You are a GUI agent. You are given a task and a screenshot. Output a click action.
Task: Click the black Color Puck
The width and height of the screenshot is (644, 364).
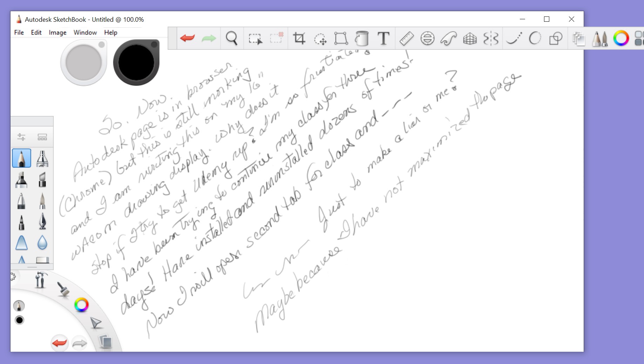click(136, 63)
